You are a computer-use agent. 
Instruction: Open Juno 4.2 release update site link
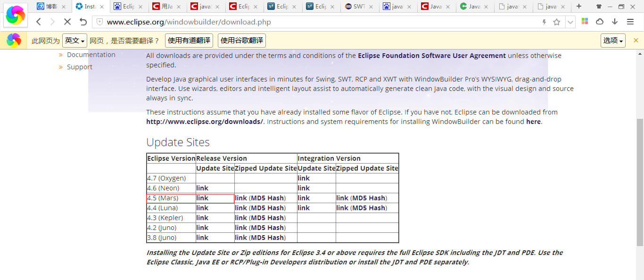pyautogui.click(x=202, y=228)
